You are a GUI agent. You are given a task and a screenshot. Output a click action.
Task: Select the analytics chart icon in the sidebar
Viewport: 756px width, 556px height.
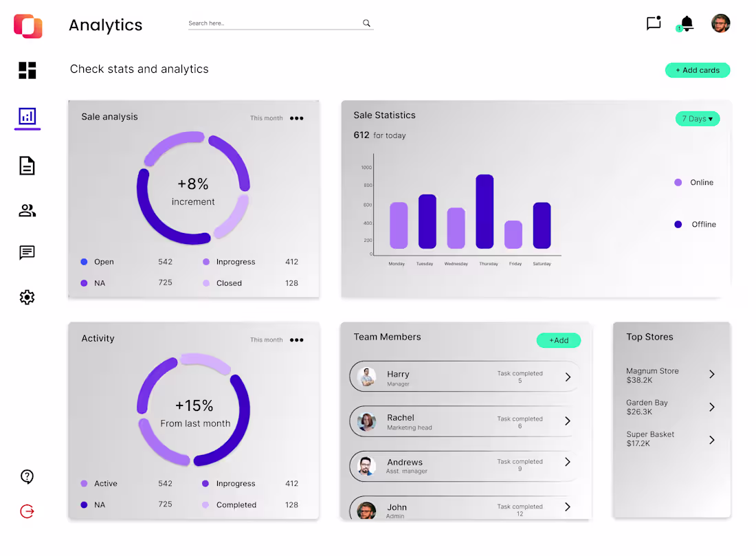[x=27, y=118]
